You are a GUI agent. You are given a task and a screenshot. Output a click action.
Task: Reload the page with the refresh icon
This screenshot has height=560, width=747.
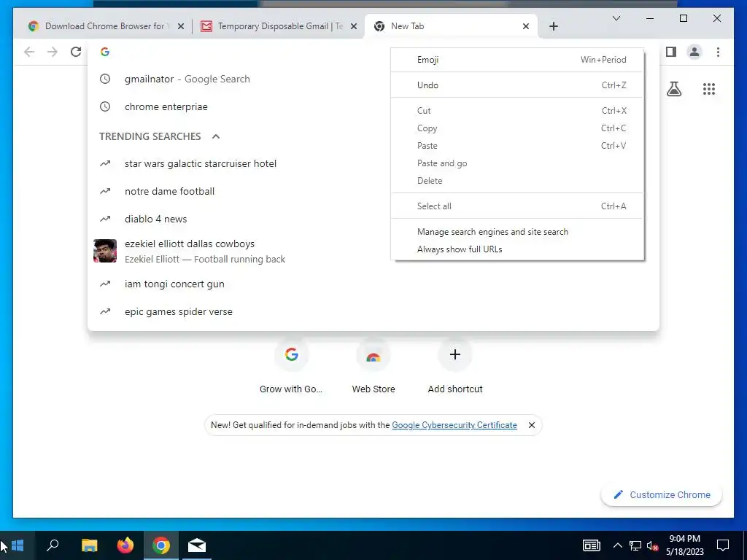76,52
